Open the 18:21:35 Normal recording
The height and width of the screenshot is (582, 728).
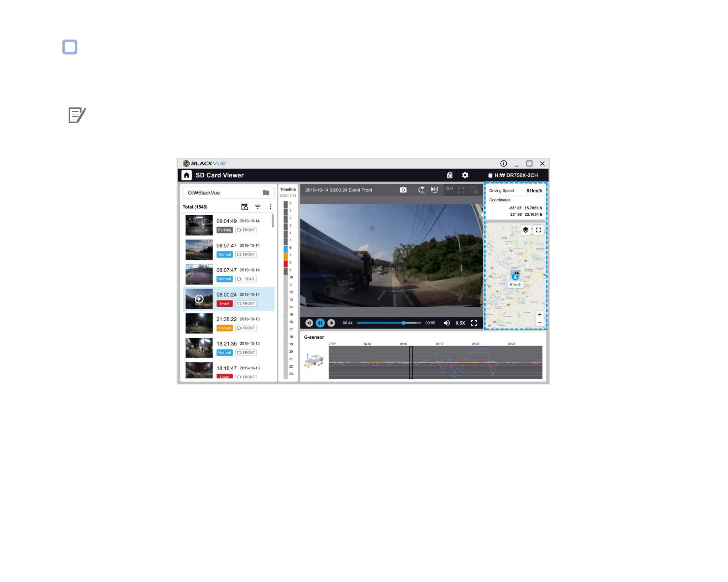(x=228, y=348)
